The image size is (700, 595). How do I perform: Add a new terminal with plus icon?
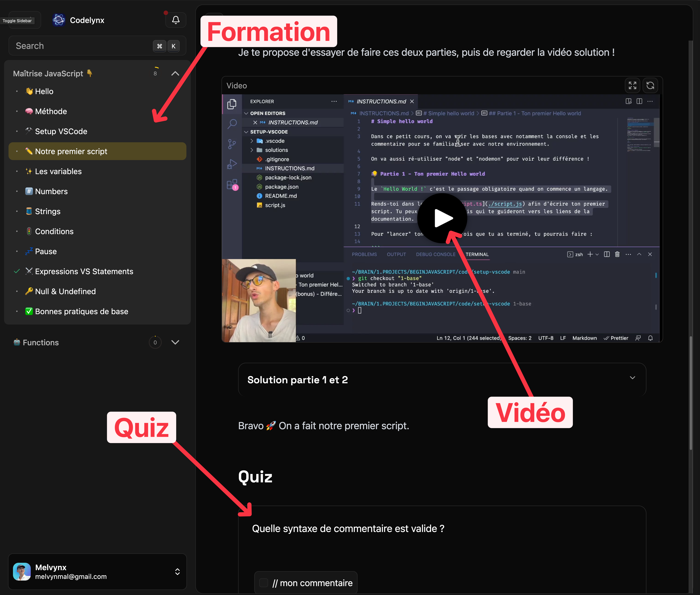[590, 254]
